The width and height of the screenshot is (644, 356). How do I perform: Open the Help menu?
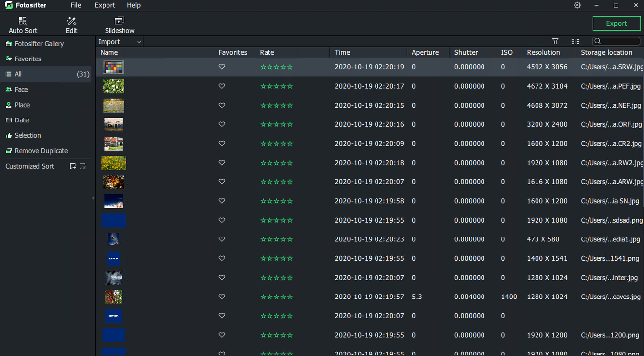(134, 5)
